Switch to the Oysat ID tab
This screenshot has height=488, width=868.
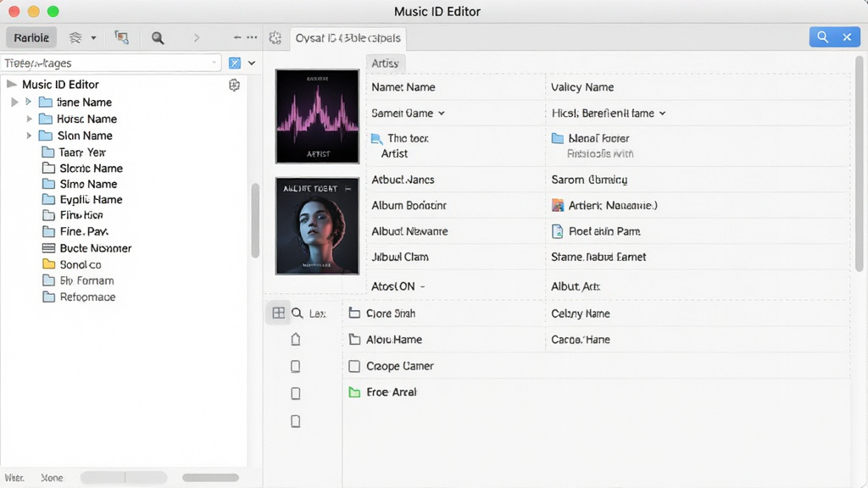click(348, 37)
